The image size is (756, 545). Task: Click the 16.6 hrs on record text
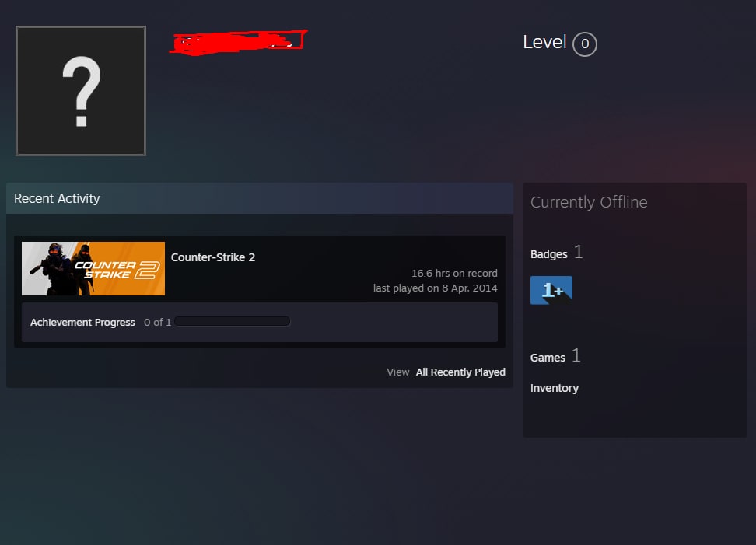[x=454, y=273]
